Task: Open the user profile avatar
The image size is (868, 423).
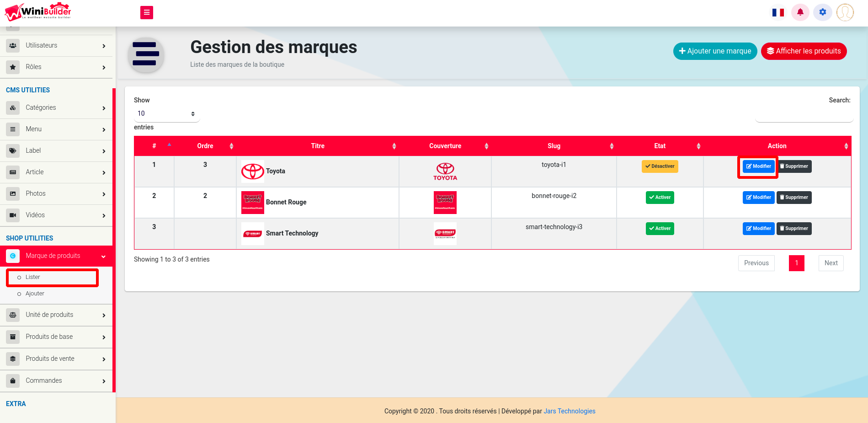Action: (845, 12)
